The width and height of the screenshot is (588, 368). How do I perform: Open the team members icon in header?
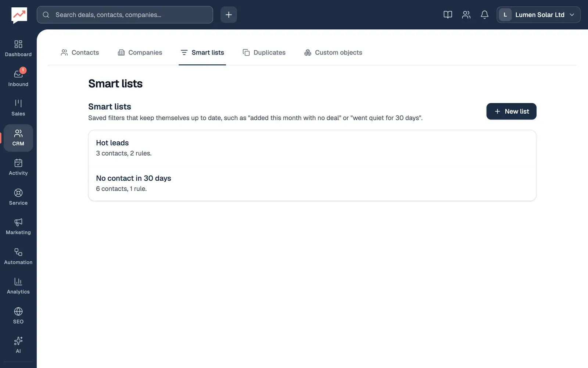coord(466,15)
